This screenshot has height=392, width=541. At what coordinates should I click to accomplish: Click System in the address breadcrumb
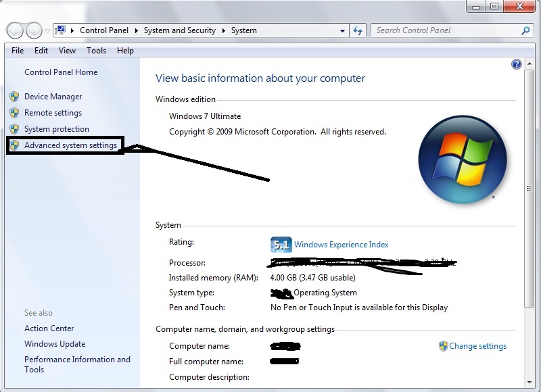pos(244,30)
